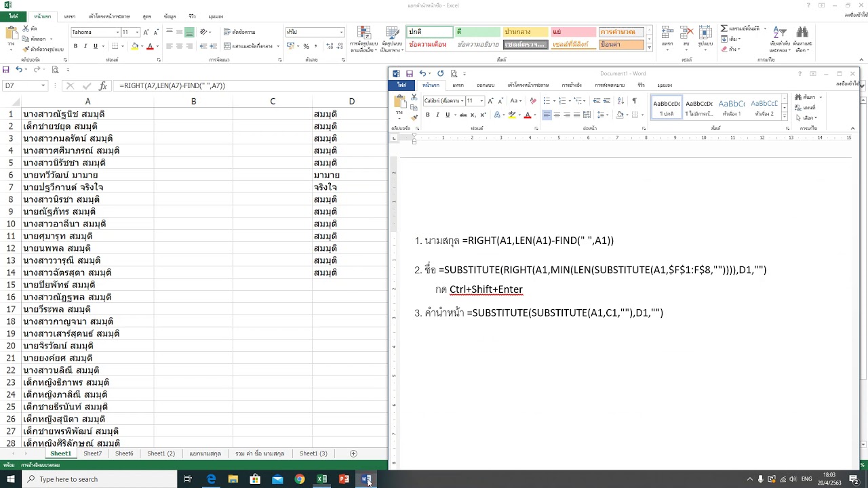Click Sort and Filter icon in Excel

pyautogui.click(x=780, y=33)
